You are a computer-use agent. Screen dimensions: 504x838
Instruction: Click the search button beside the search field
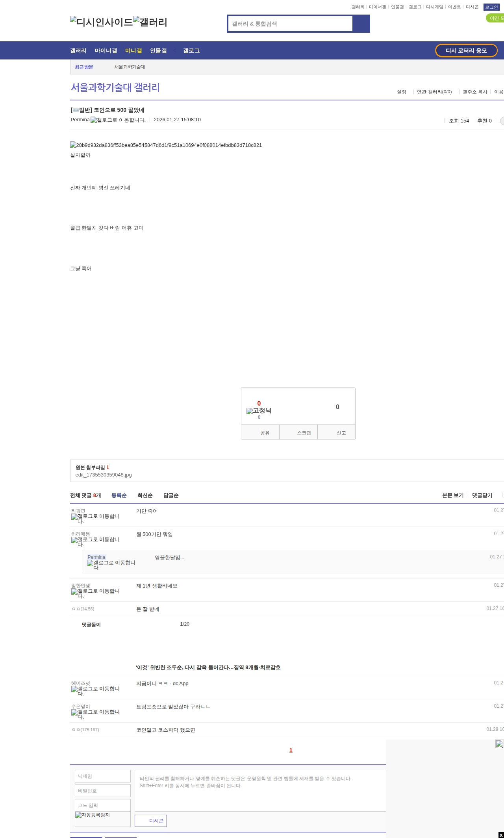pyautogui.click(x=361, y=24)
